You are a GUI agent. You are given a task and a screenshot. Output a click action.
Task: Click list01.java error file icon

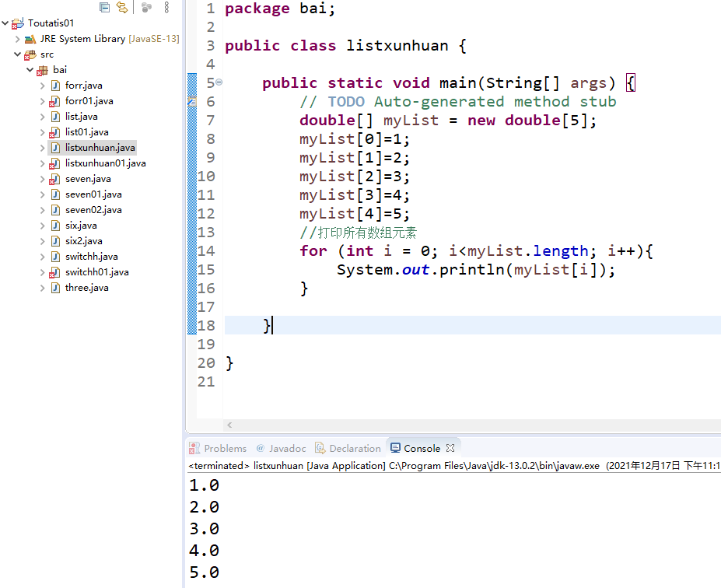pyautogui.click(x=54, y=132)
